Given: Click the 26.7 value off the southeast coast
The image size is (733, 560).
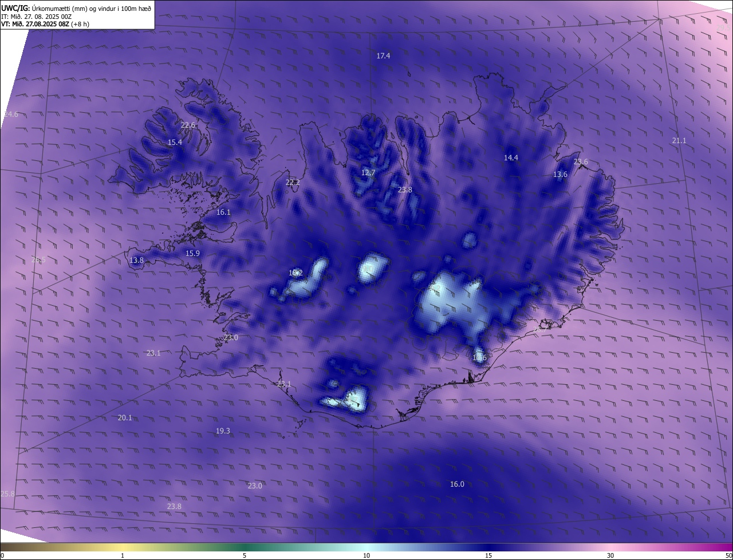Looking at the screenshot, I should coord(539,329).
